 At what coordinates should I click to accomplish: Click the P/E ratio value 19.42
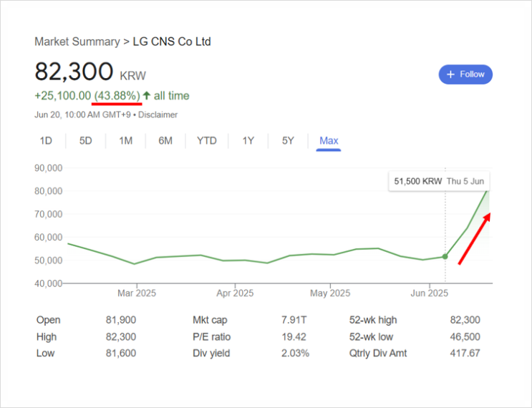tap(294, 336)
